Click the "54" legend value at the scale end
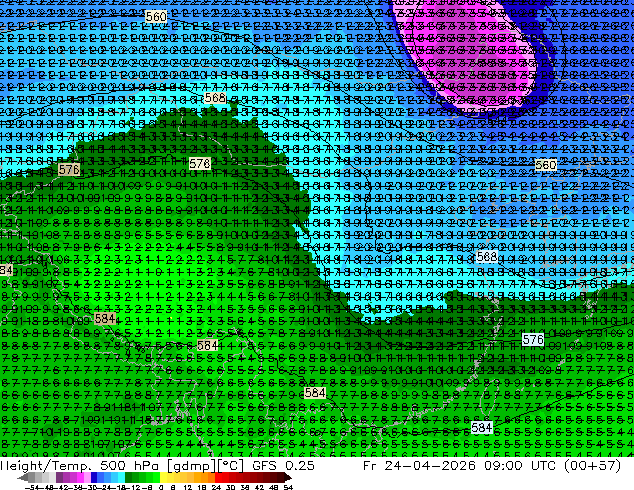 click(288, 487)
